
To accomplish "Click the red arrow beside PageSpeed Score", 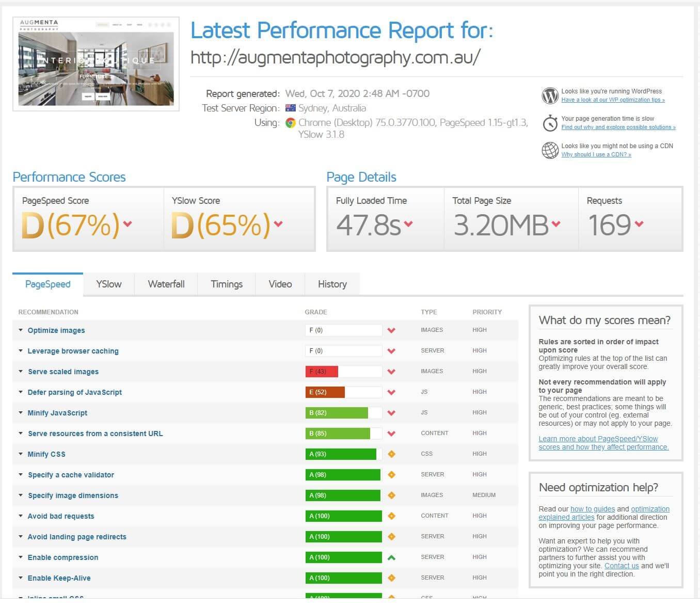I will (128, 223).
